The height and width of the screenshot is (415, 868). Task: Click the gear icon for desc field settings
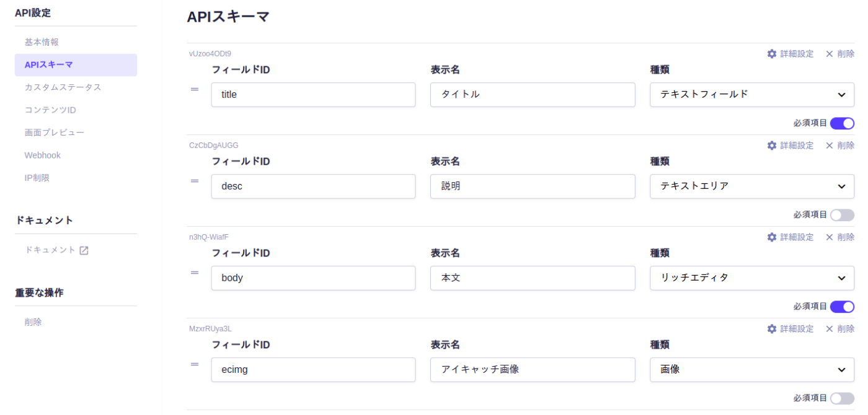[x=771, y=146]
